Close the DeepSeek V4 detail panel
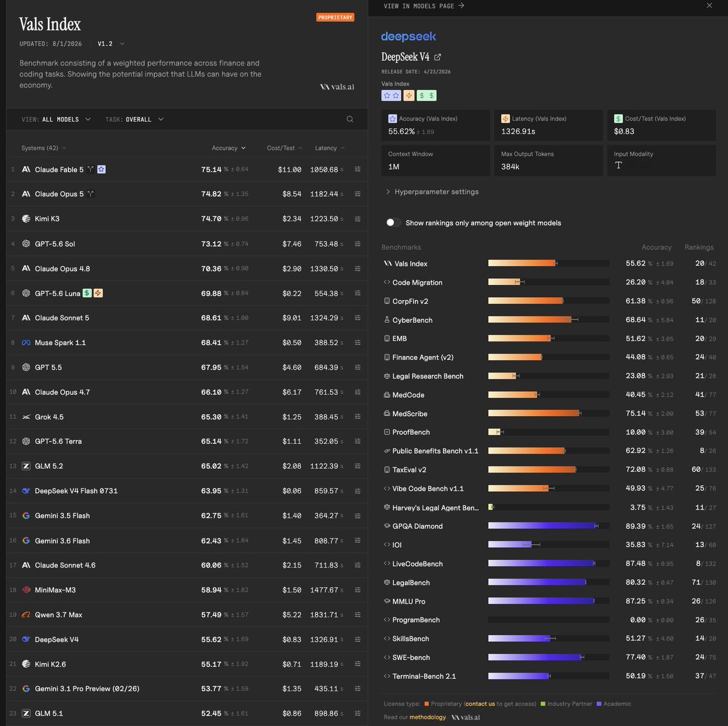This screenshot has width=728, height=726. pyautogui.click(x=709, y=5)
